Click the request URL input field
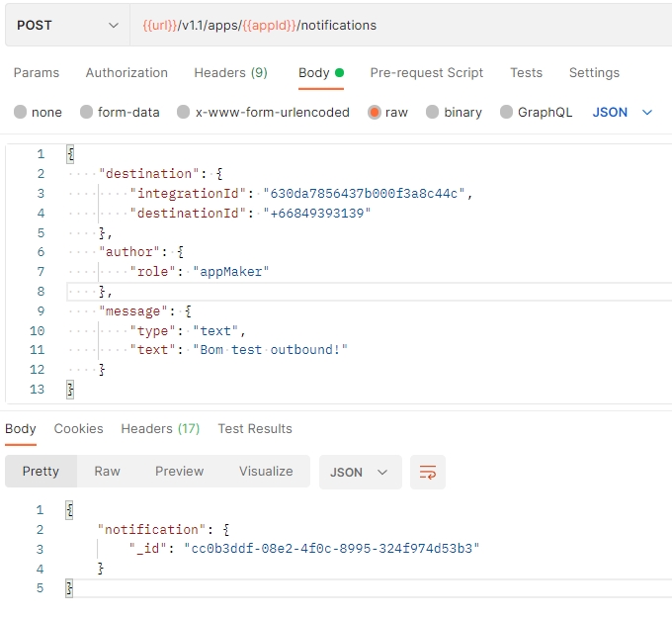 click(395, 25)
